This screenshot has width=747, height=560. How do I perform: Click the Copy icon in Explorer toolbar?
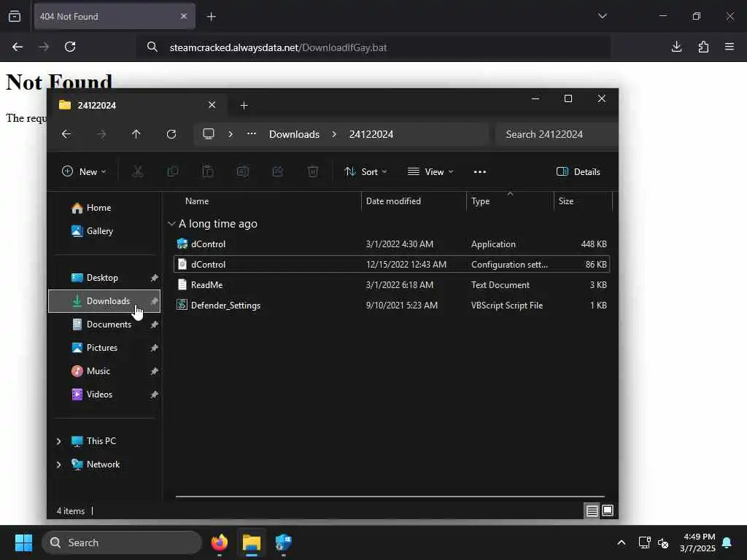click(x=173, y=172)
